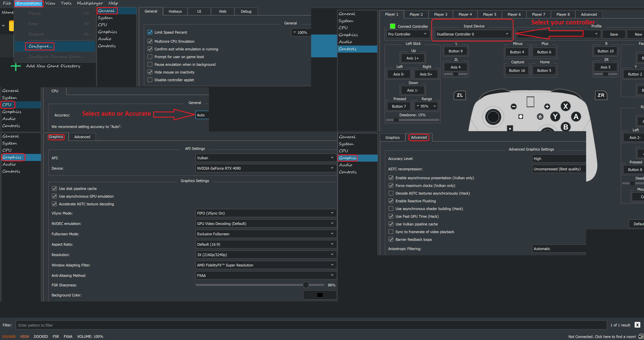Image resolution: width=644 pixels, height=340 pixels.
Task: Switch to the Player 2 tab
Action: point(416,14)
